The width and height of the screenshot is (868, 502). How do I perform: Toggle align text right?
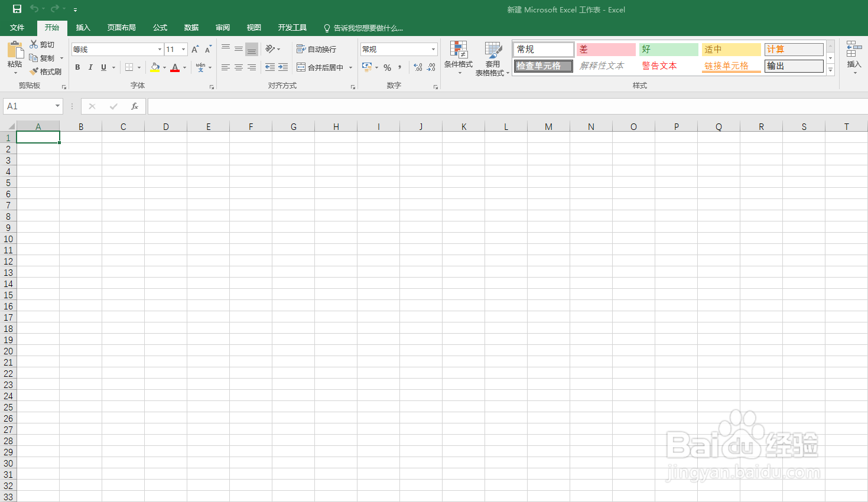[252, 67]
